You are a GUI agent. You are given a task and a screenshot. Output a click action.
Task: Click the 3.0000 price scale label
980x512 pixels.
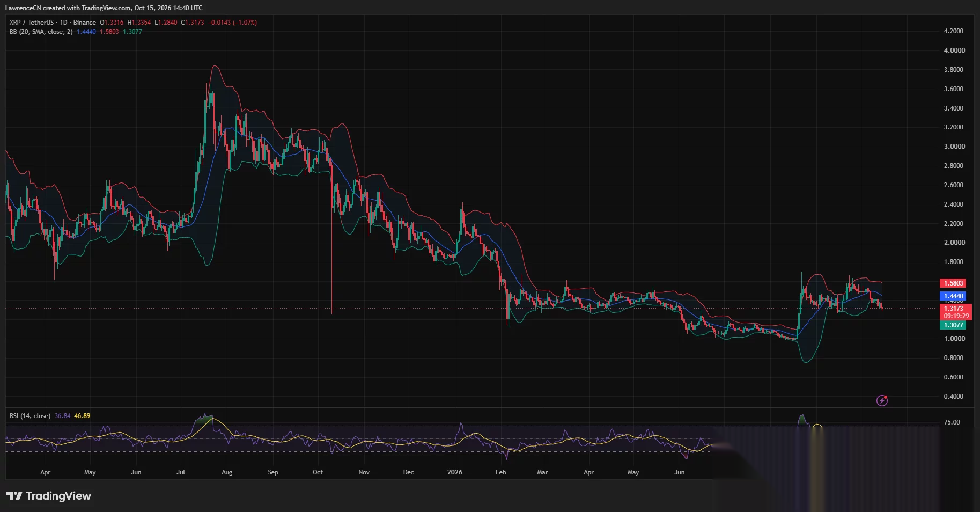point(954,147)
